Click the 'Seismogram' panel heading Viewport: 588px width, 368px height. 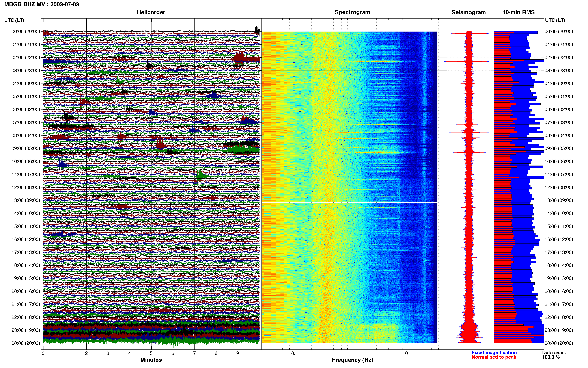point(468,12)
